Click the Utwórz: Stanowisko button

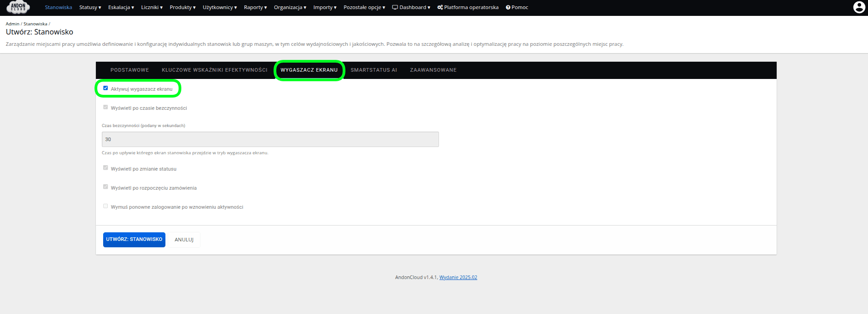tap(134, 240)
